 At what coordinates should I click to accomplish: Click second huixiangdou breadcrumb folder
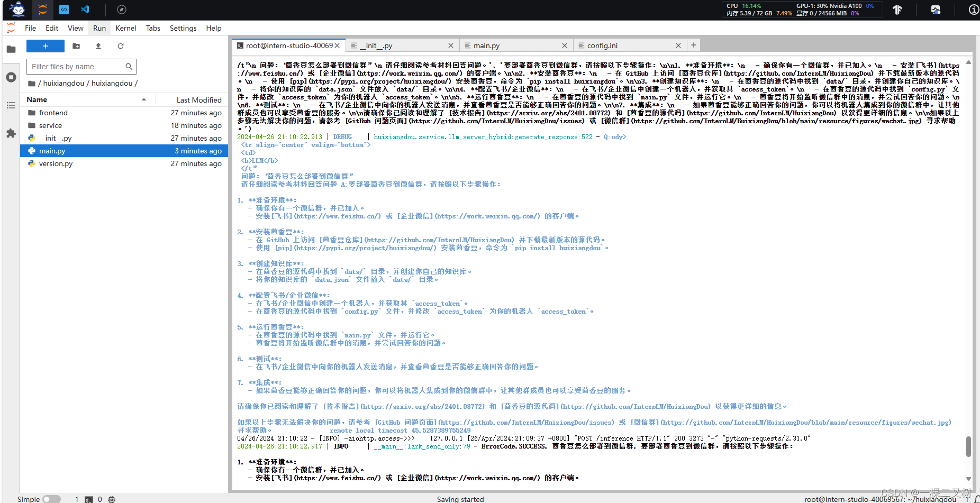[x=112, y=83]
